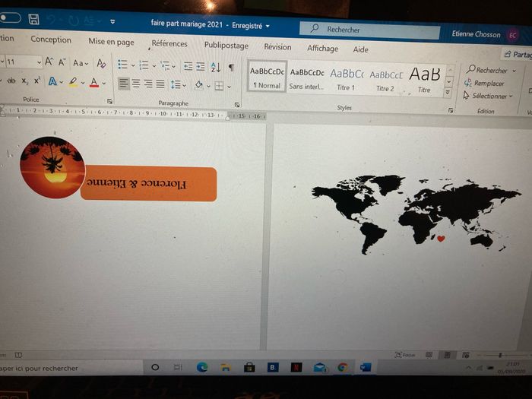This screenshot has height=399, width=532.
Task: Click the bullet list icon
Action: pos(124,65)
